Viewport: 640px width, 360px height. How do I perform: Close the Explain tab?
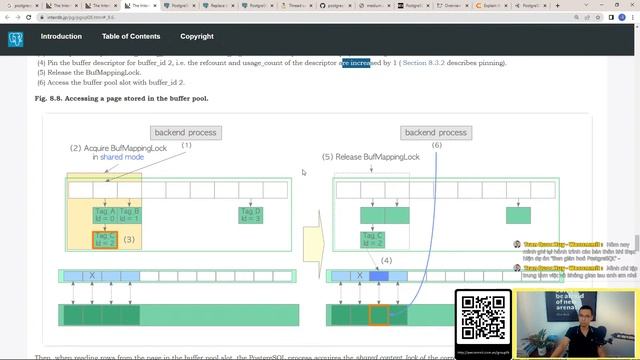506,6
